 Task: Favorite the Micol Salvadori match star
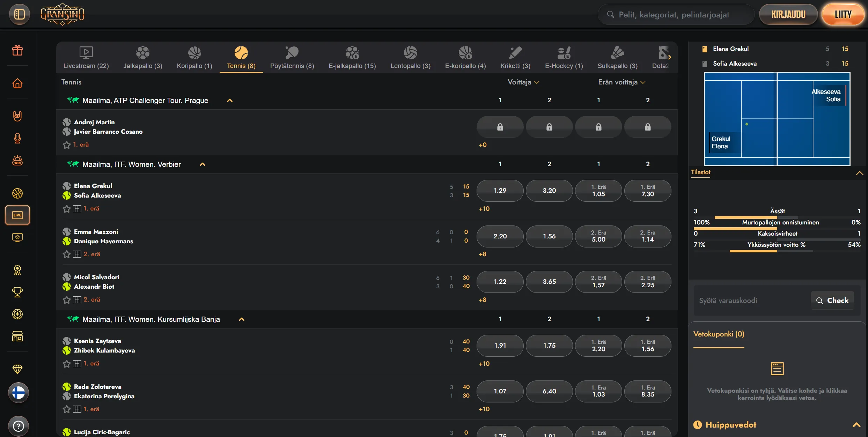click(x=67, y=299)
